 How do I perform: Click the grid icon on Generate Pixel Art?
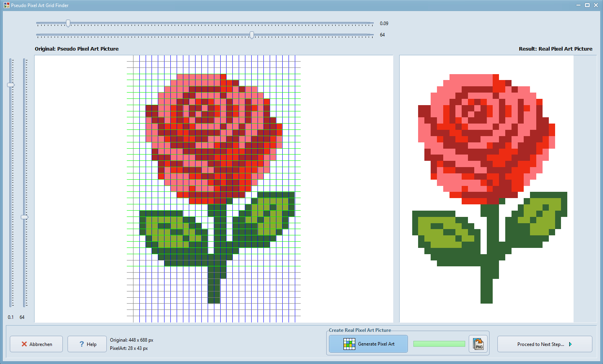click(x=349, y=344)
